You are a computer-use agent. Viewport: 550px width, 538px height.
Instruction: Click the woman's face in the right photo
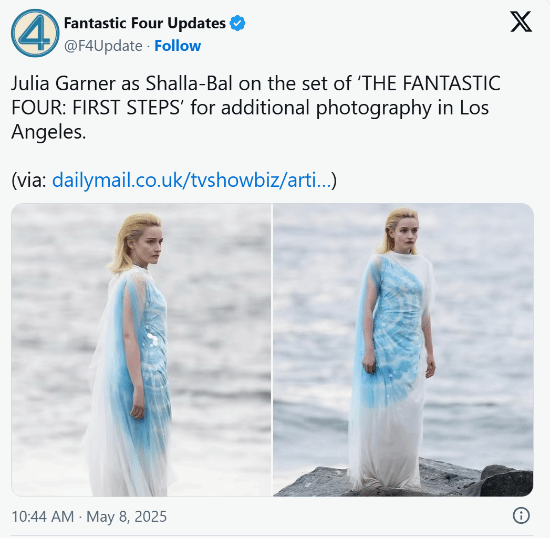[406, 233]
